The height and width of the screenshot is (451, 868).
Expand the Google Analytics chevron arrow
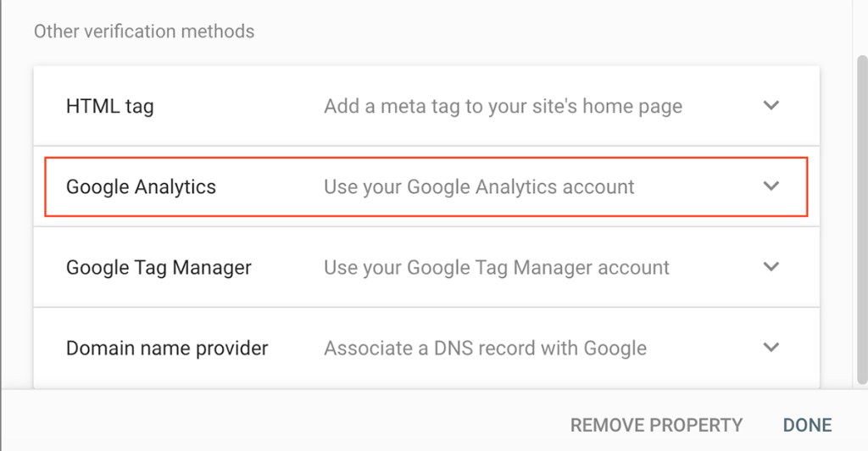(771, 187)
